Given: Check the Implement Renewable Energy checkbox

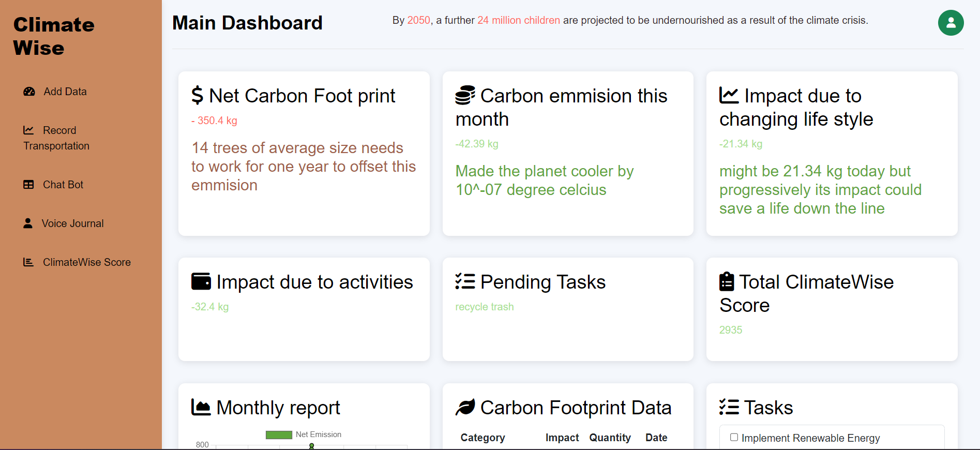Looking at the screenshot, I should click(734, 438).
